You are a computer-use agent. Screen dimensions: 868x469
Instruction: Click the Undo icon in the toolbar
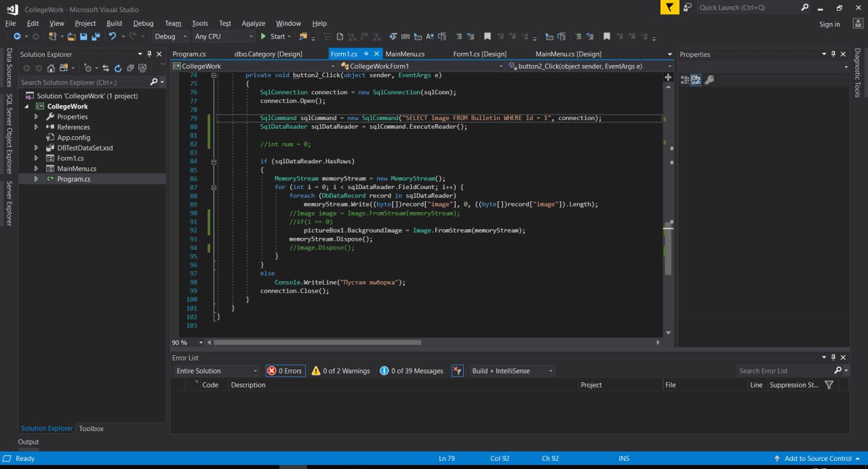113,37
